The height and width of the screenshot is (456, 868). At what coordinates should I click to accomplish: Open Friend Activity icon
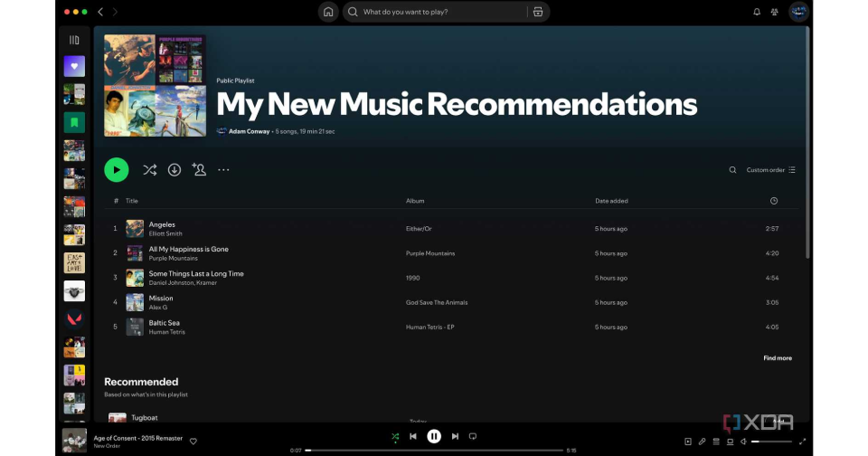775,12
